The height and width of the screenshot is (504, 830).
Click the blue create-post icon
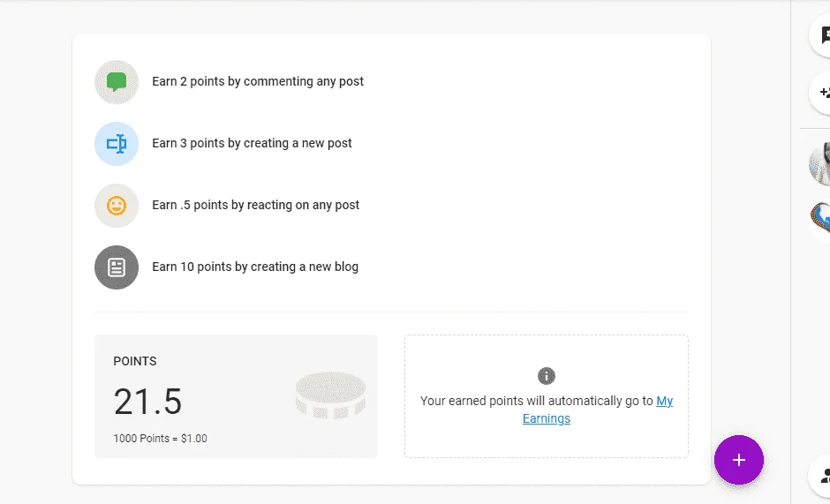tap(117, 144)
